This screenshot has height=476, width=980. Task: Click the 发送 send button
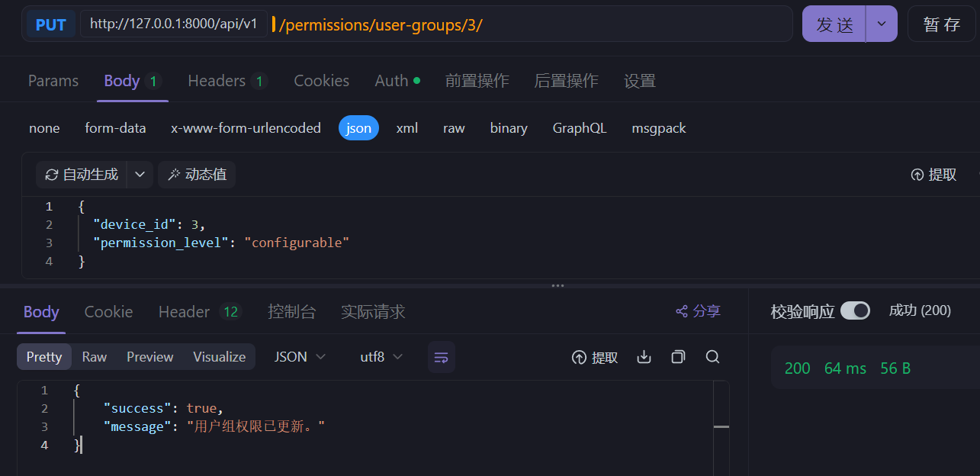tap(834, 24)
